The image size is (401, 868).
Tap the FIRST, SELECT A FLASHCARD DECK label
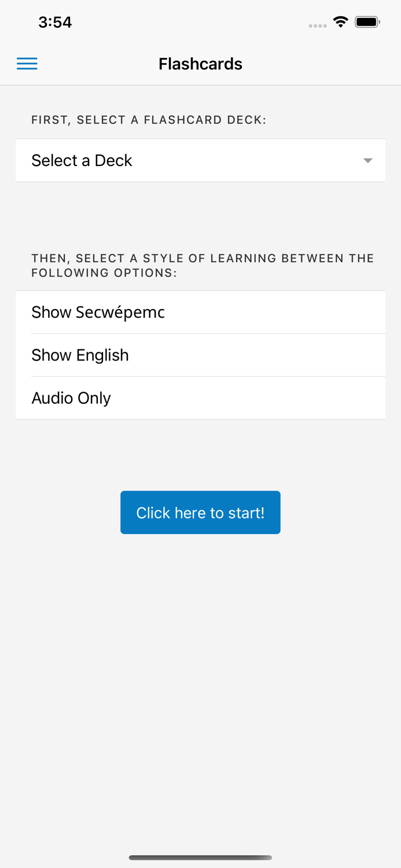149,120
